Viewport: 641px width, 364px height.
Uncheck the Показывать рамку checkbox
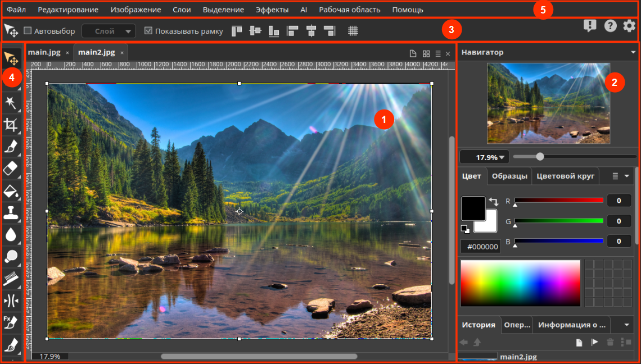[x=148, y=31]
